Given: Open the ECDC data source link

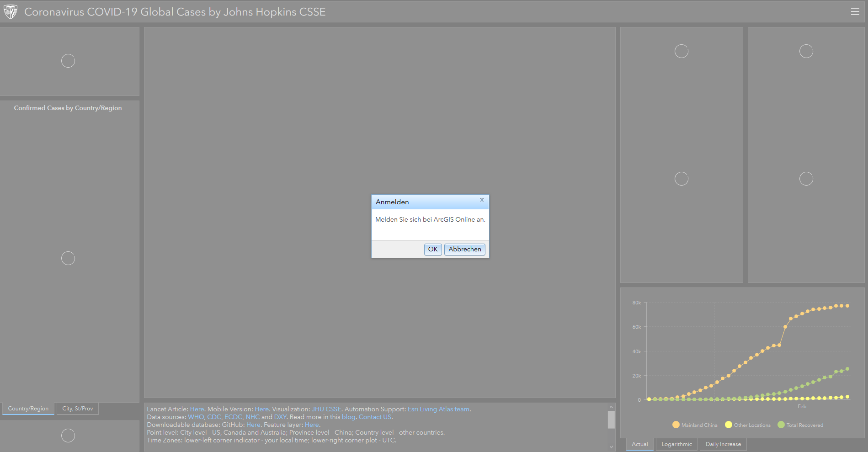Looking at the screenshot, I should tap(233, 417).
